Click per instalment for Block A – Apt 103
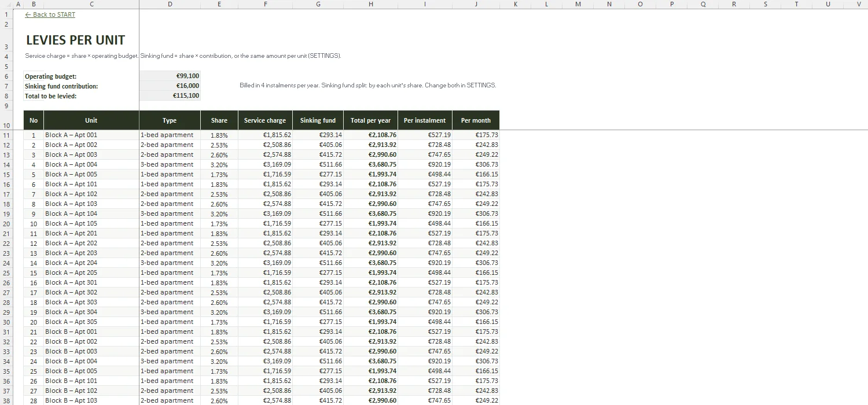Image resolution: width=868 pixels, height=405 pixels. point(425,204)
